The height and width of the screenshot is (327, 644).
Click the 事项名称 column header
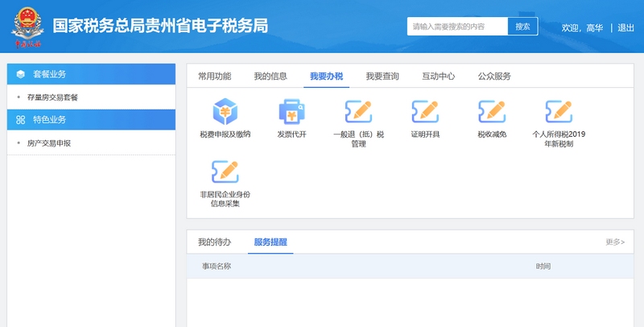(217, 267)
